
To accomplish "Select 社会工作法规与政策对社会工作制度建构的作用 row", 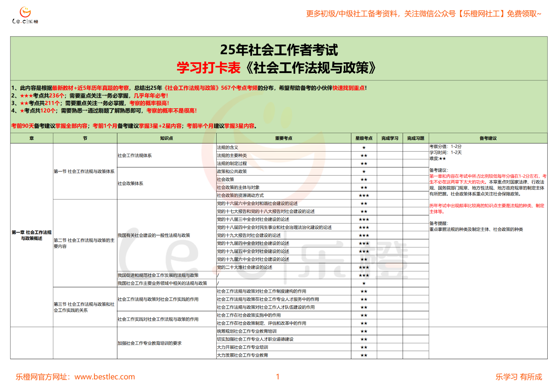I will pos(284,291).
